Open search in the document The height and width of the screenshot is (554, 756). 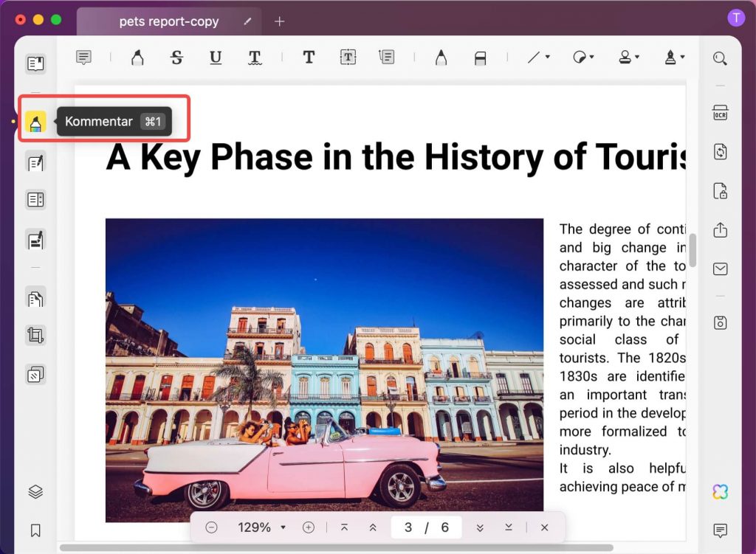(x=720, y=58)
